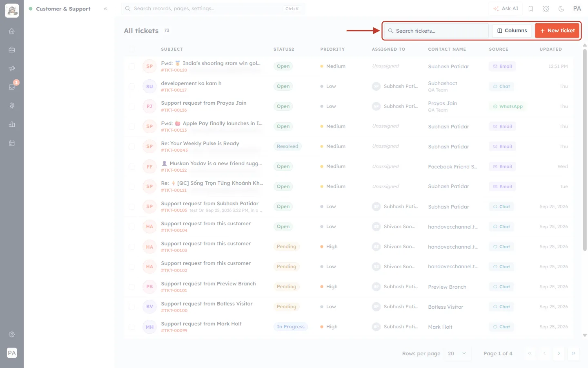Screen dimensions: 588x368
Task: Click the WhatsApp source badge
Action: [x=508, y=106]
